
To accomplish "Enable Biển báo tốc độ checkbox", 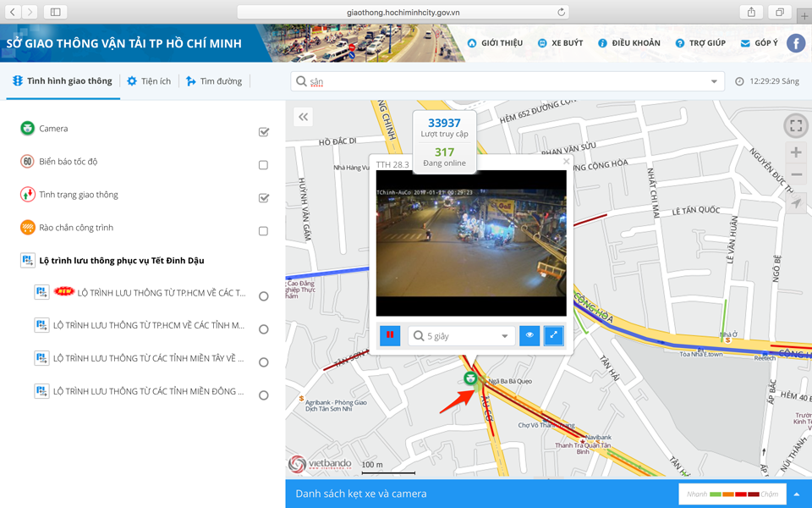I will (263, 165).
